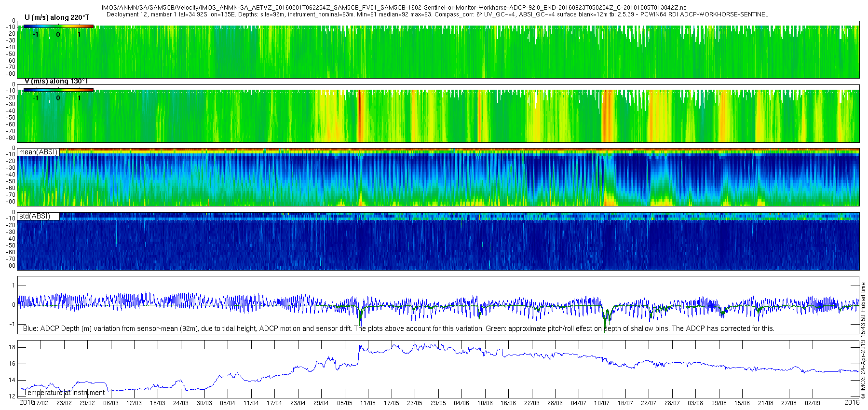This screenshot has height=410, width=868.
Task: Click the 29/05 date tick label
Action: click(x=438, y=403)
